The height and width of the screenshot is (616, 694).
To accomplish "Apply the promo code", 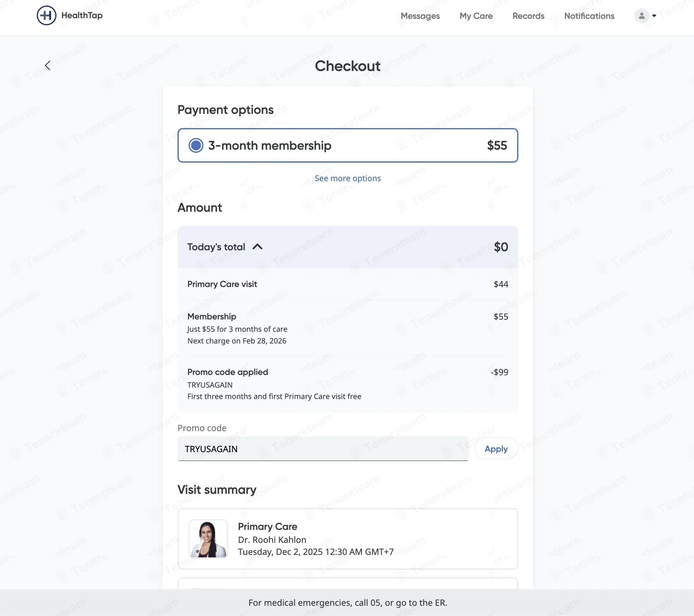I will [496, 449].
